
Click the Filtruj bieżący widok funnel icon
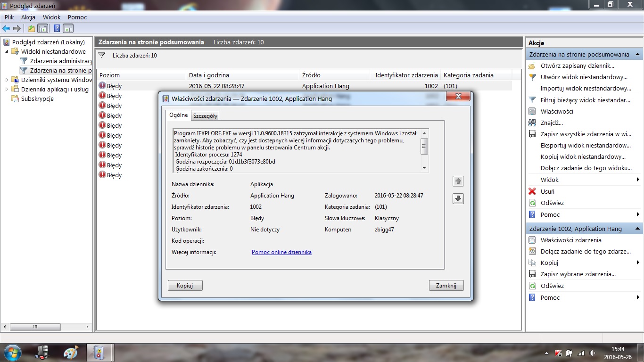(x=532, y=100)
